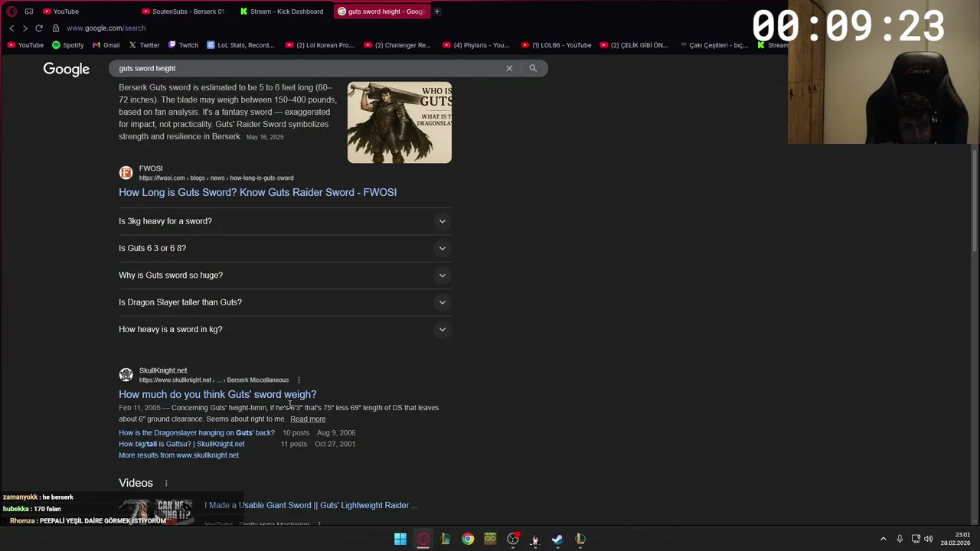Open (2) Challenger Re... bookmark
This screenshot has height=551, width=980.
point(397,45)
